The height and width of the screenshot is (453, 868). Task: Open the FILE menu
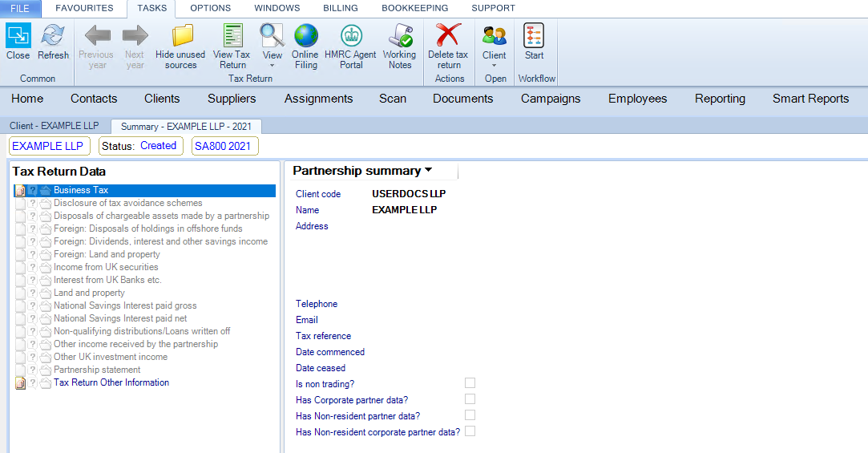20,8
